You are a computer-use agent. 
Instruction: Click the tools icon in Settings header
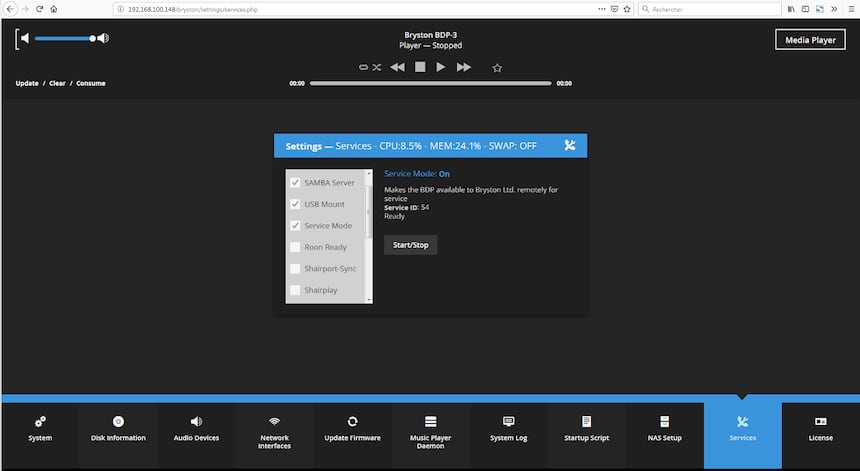click(x=570, y=145)
